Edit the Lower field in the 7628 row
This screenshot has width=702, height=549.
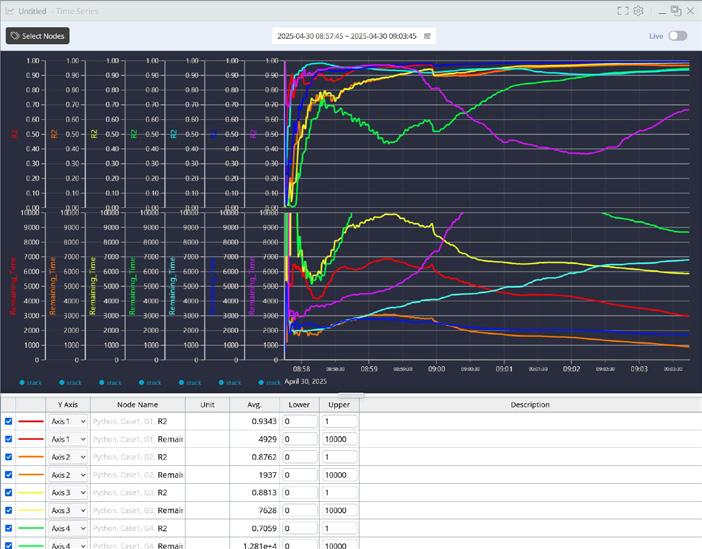(300, 510)
